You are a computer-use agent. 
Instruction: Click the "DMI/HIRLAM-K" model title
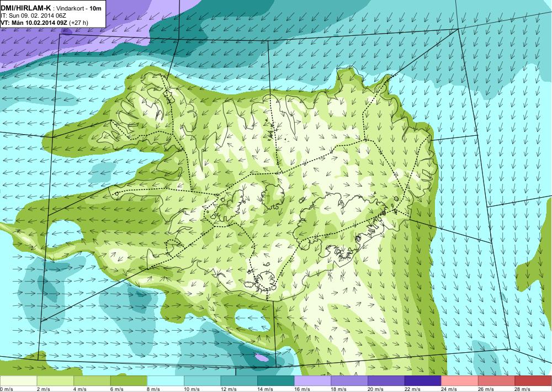(x=26, y=7)
